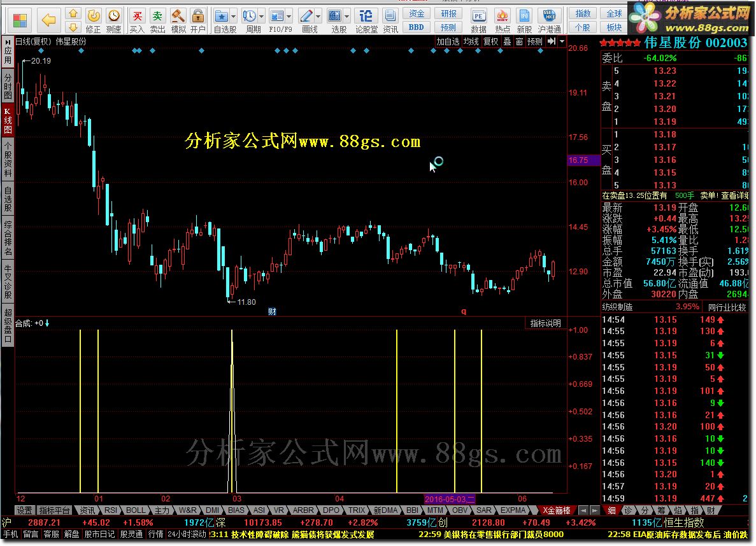Toggle the 均线 moving averages display
The height and width of the screenshot is (546, 756).
(x=471, y=42)
